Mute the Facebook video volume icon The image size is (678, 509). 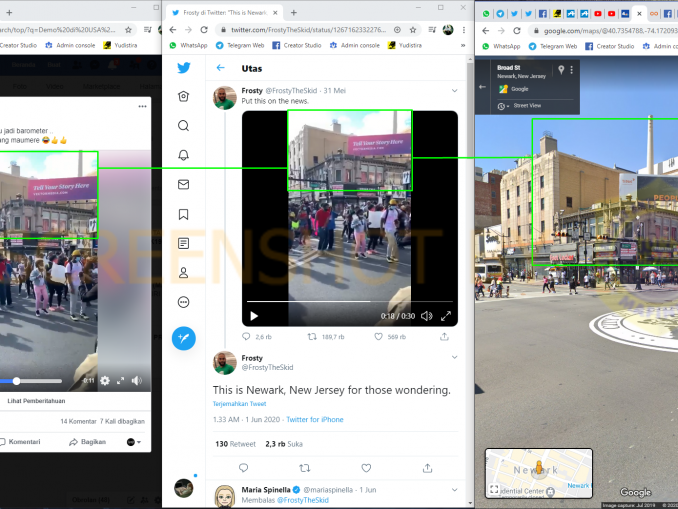click(x=137, y=381)
